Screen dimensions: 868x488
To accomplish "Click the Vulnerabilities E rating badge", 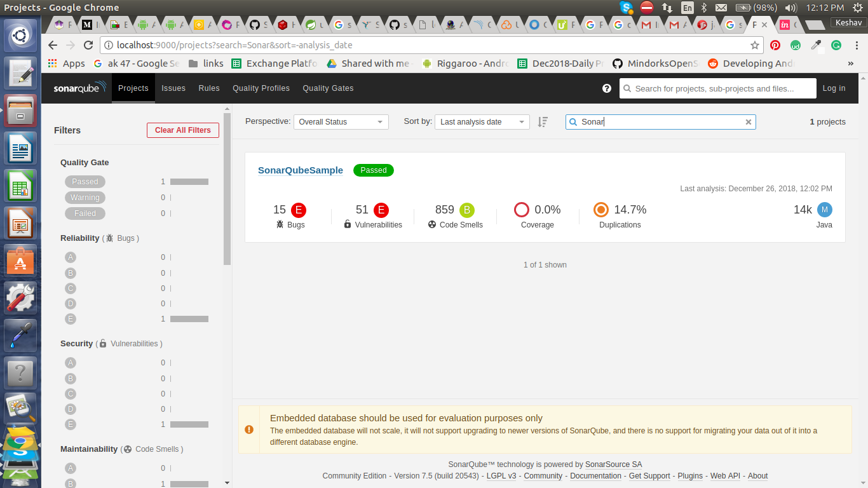I will (381, 210).
